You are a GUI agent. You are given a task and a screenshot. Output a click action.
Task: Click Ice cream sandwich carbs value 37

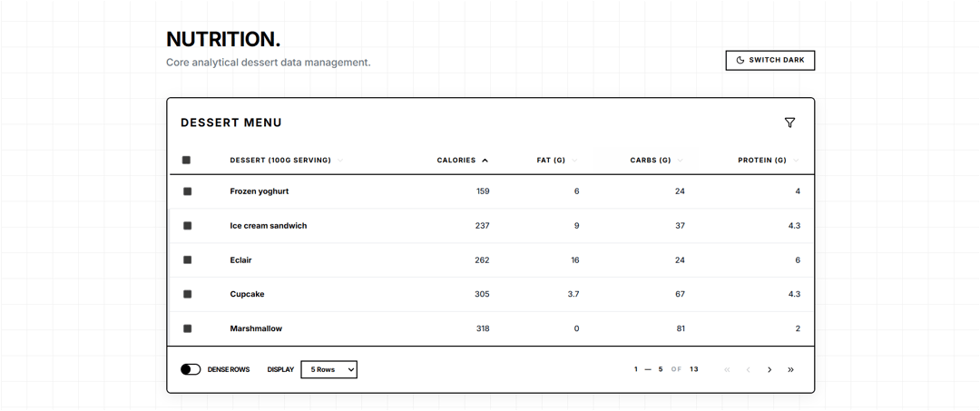[x=680, y=226]
